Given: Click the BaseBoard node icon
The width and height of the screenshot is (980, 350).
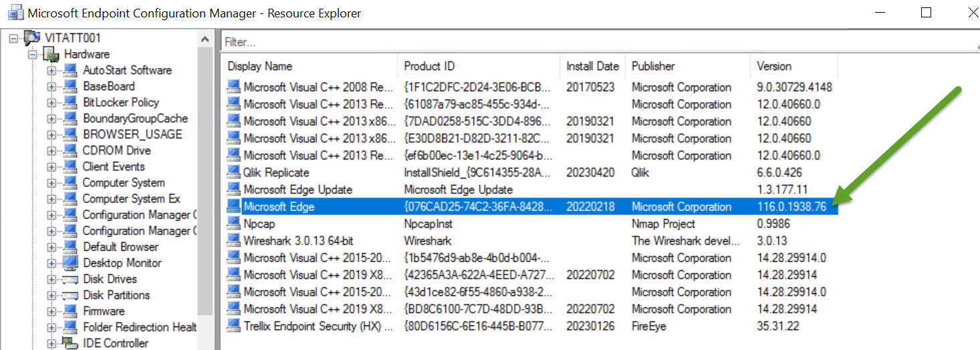Looking at the screenshot, I should [x=71, y=86].
